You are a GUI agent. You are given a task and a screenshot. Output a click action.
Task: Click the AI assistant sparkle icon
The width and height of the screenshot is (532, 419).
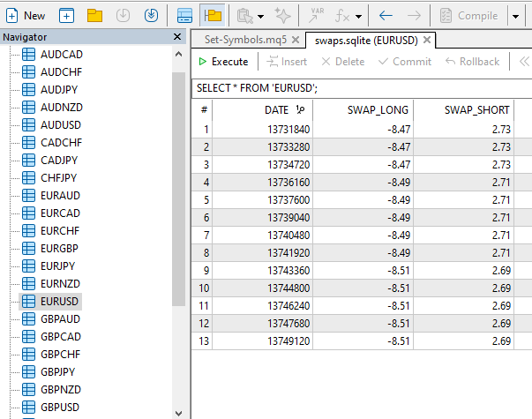click(282, 15)
